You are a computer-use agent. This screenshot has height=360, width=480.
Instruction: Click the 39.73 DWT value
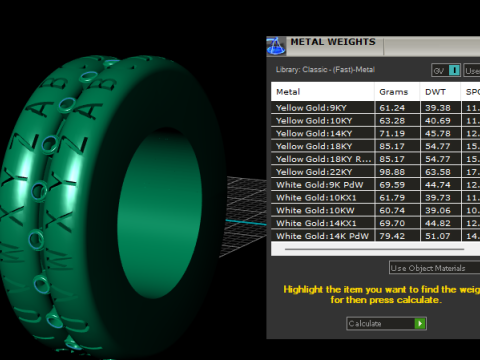438,198
